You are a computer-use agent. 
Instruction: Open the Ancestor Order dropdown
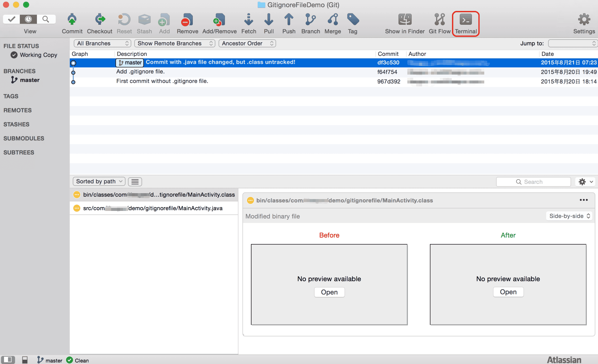click(247, 43)
